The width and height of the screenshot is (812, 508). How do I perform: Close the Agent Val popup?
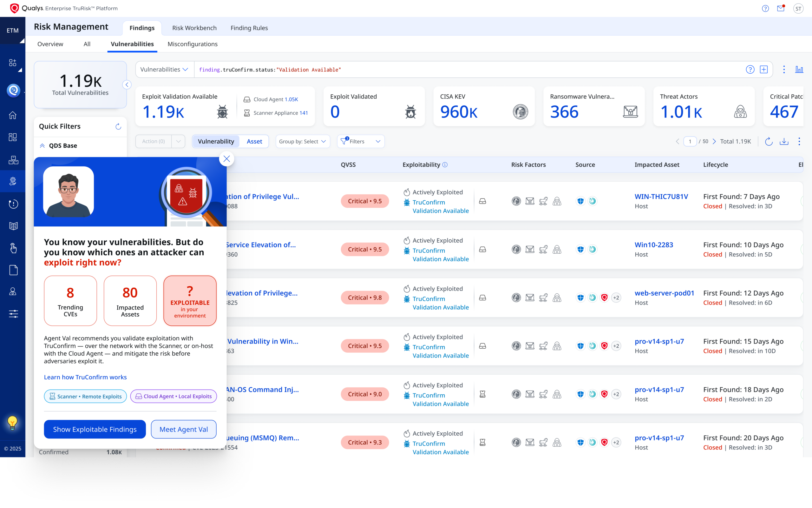click(226, 158)
